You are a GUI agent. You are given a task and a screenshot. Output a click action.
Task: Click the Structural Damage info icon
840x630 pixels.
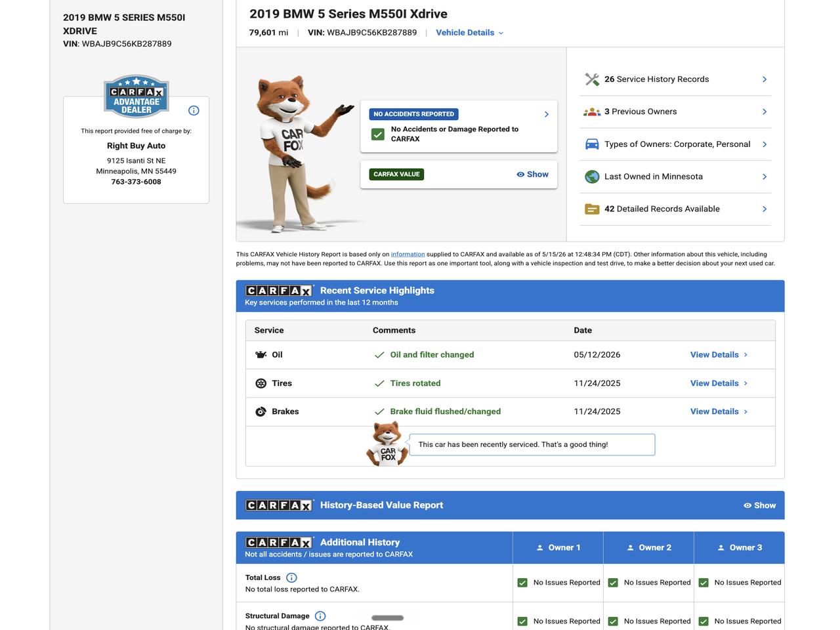320,616
